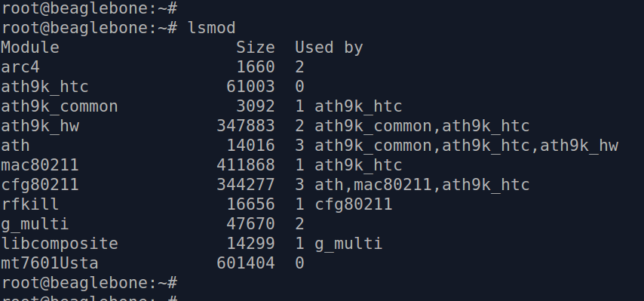Click the cfg80211 module name in first column
The image size is (644, 301).
click(40, 185)
